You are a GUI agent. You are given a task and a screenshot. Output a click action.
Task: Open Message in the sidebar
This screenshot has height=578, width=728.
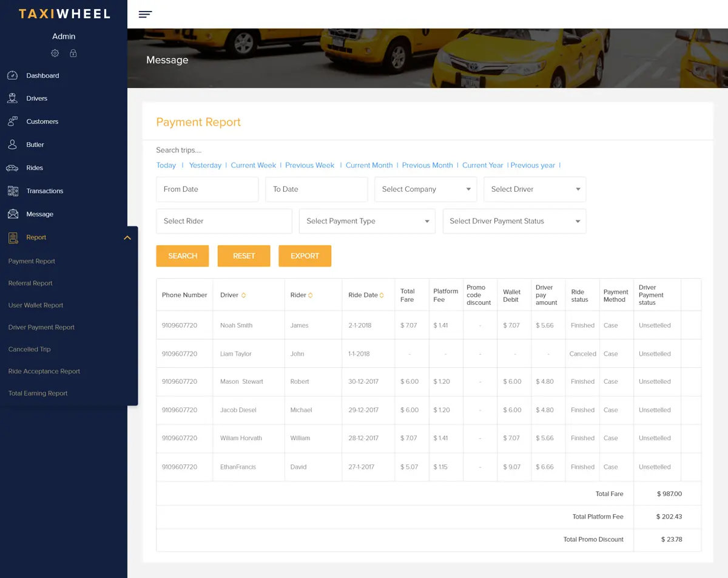tap(40, 214)
